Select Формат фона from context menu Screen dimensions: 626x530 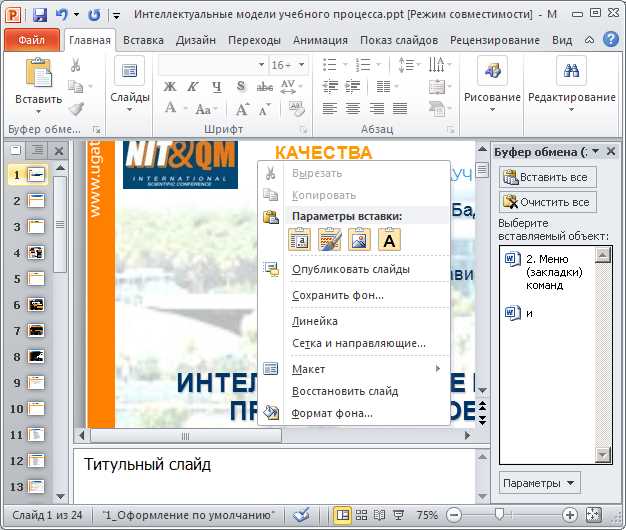[331, 413]
